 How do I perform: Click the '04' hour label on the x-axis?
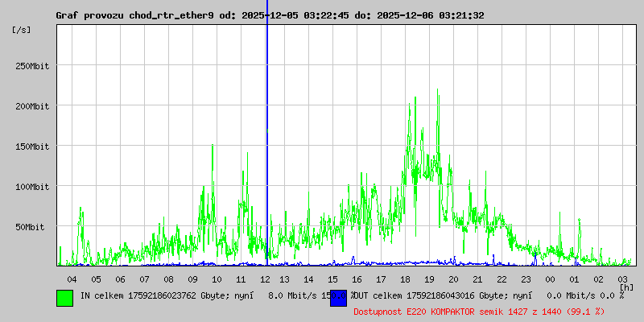click(72, 279)
